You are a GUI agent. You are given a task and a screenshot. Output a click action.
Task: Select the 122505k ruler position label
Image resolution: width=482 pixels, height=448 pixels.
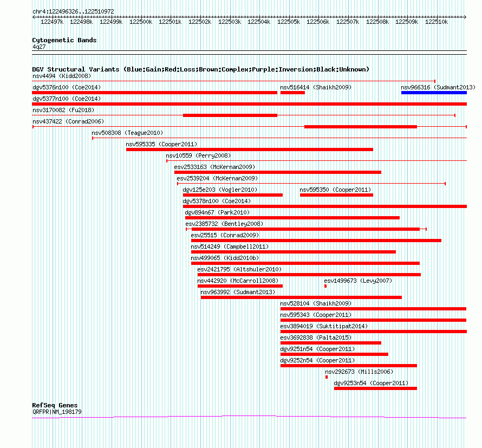[x=288, y=22]
